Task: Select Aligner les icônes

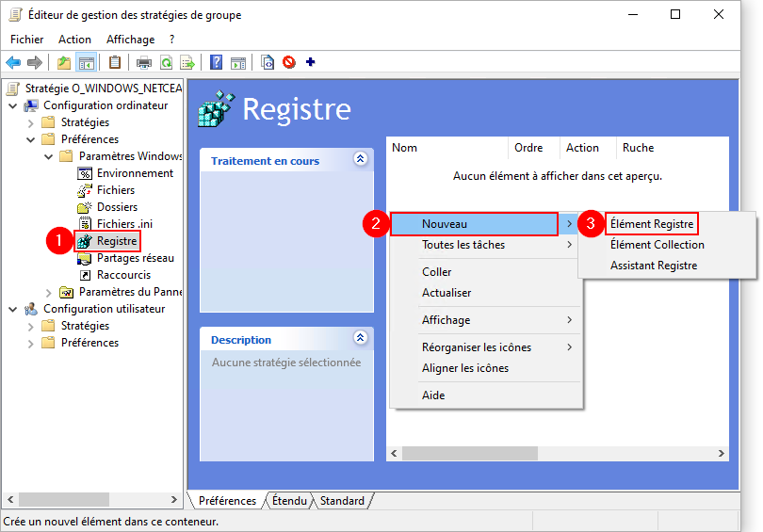Action: pyautogui.click(x=486, y=368)
